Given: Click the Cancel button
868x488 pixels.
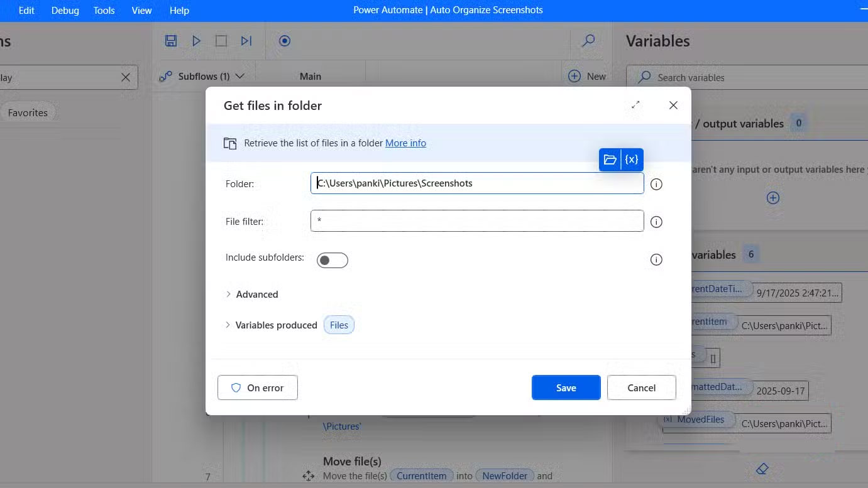Looking at the screenshot, I should (642, 388).
